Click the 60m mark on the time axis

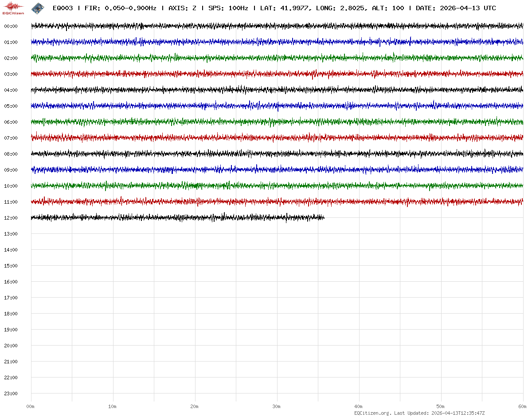pos(522,406)
